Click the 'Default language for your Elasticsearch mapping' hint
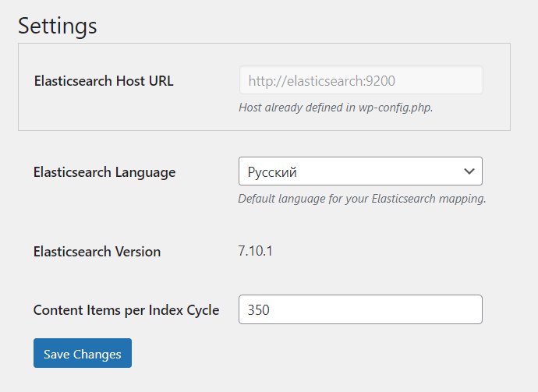The image size is (538, 392). 362,199
